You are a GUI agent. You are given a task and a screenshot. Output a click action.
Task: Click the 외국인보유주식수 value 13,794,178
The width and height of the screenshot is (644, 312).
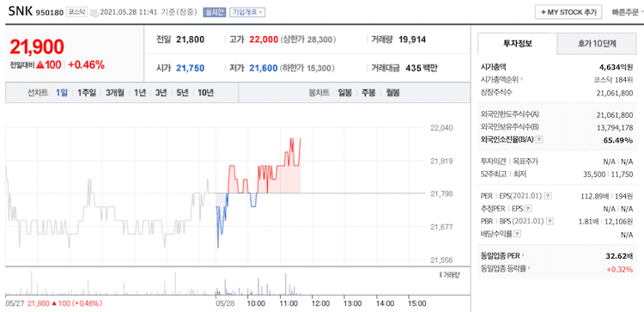(615, 128)
